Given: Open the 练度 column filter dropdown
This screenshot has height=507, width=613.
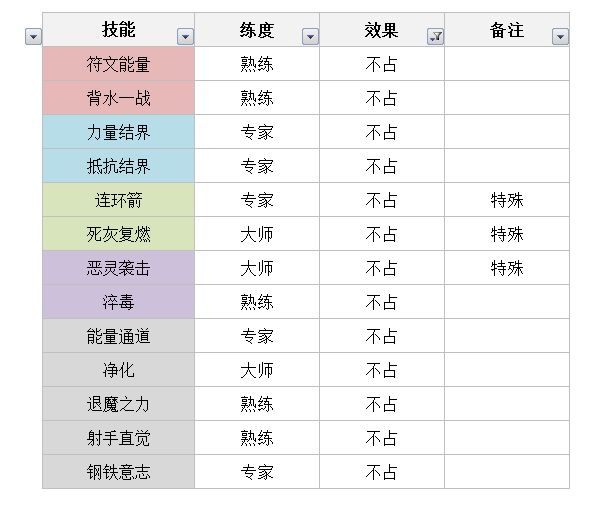Looking at the screenshot, I should [310, 37].
